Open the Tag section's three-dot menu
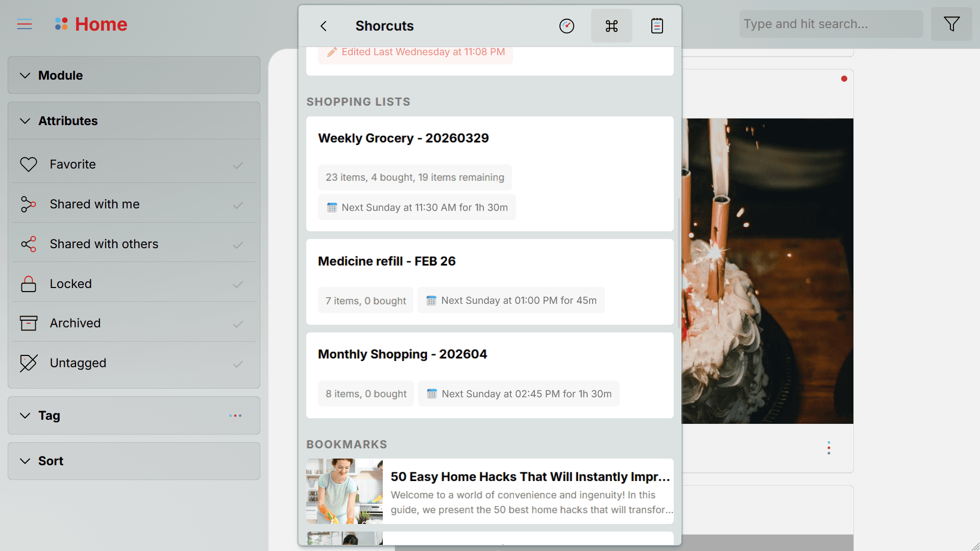The height and width of the screenshot is (551, 980). (x=235, y=416)
